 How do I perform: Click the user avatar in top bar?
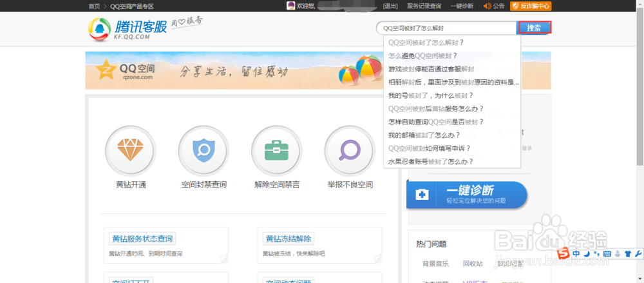291,6
